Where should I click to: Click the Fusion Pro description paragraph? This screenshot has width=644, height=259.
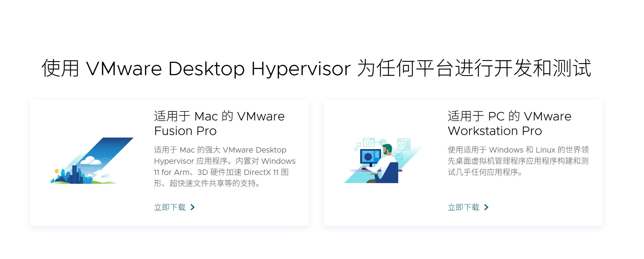[225, 167]
